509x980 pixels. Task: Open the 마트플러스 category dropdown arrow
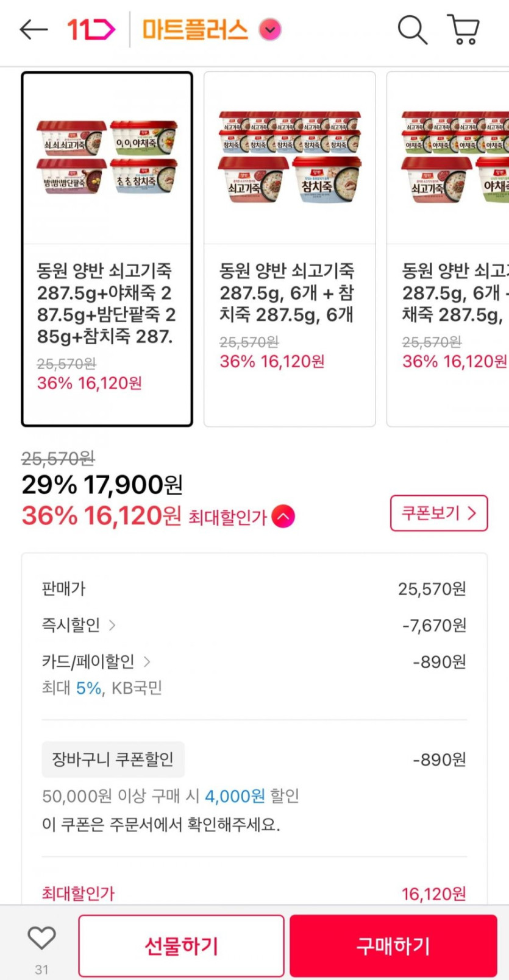point(270,29)
